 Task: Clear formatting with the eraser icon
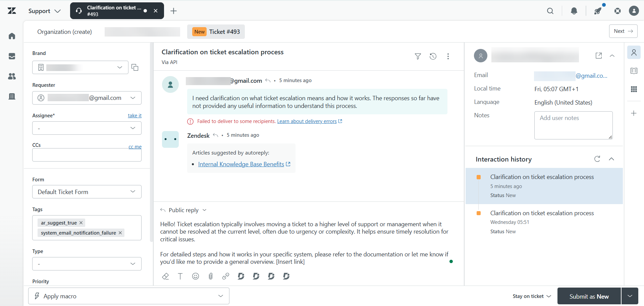point(165,276)
